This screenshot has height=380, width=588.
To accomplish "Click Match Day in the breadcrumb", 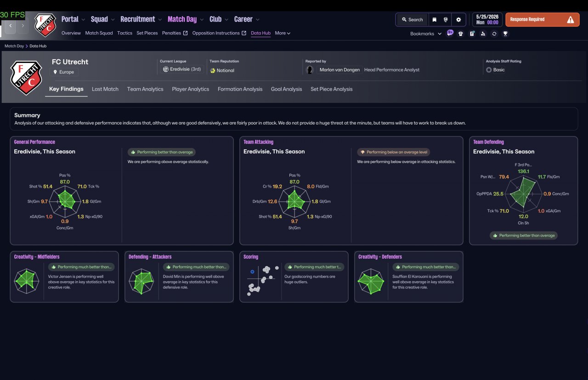I will click(x=14, y=46).
